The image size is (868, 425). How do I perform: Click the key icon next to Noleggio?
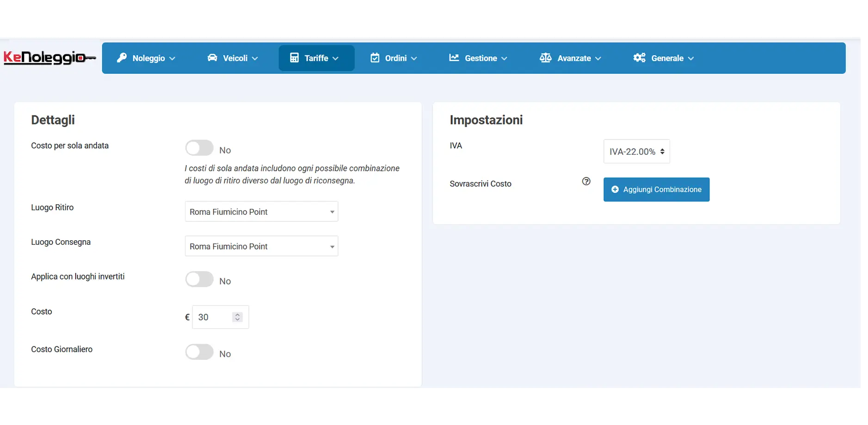click(122, 58)
